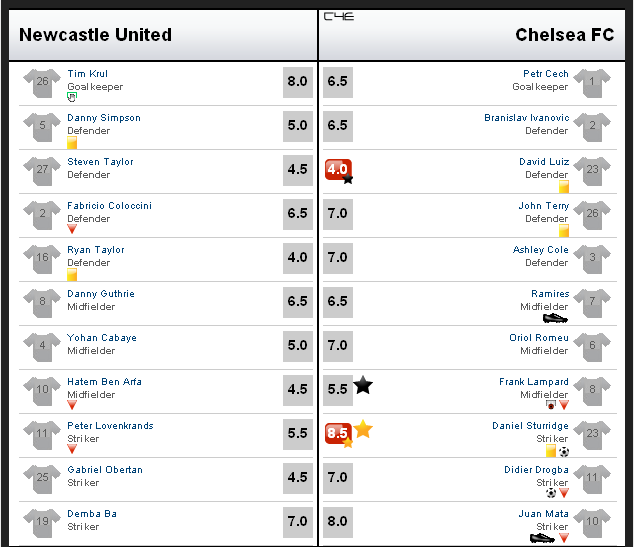Click the Chelsea FC team header
Image resolution: width=634 pixels, height=547 pixels.
[x=472, y=35]
